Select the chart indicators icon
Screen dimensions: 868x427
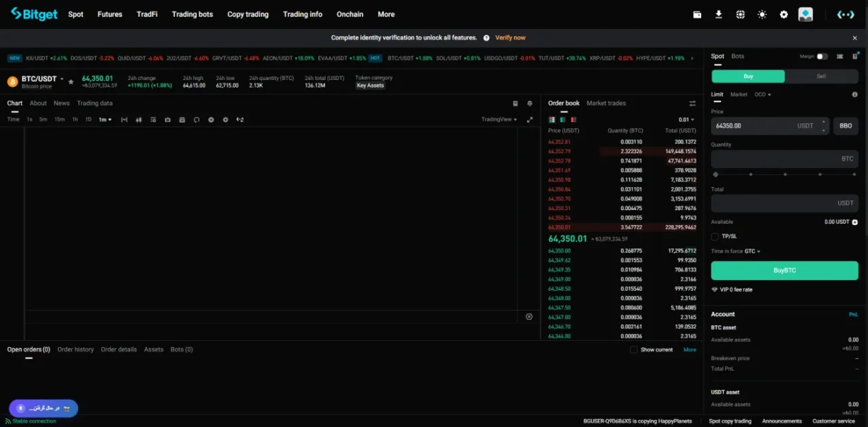(153, 120)
